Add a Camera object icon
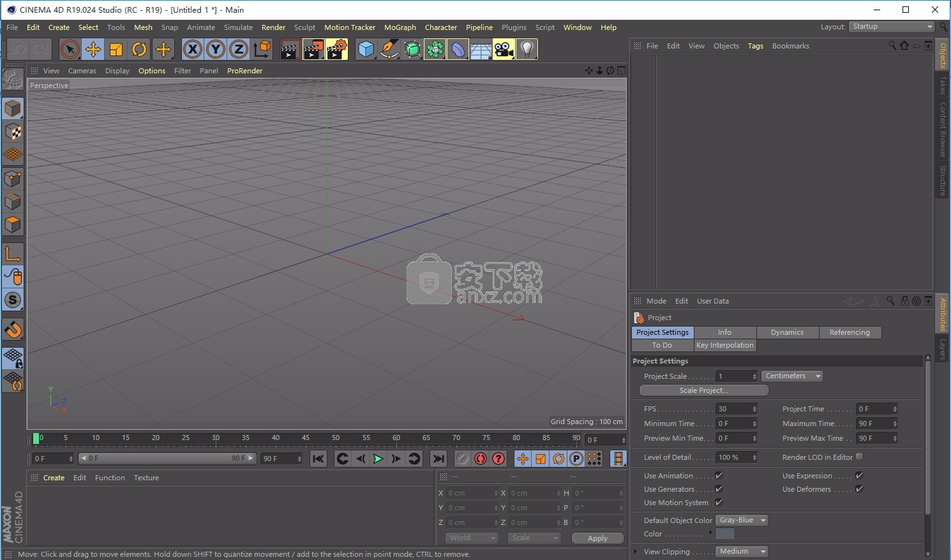Viewport: 951px width, 560px height. click(504, 49)
